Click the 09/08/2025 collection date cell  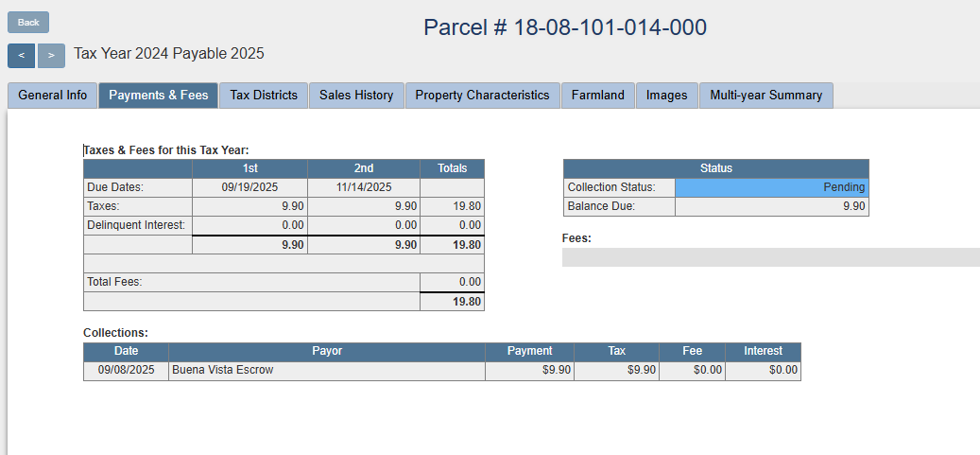coord(126,370)
